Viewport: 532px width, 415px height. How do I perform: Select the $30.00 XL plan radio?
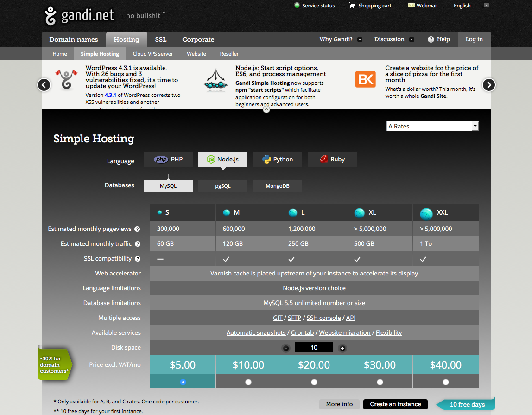coord(380,382)
